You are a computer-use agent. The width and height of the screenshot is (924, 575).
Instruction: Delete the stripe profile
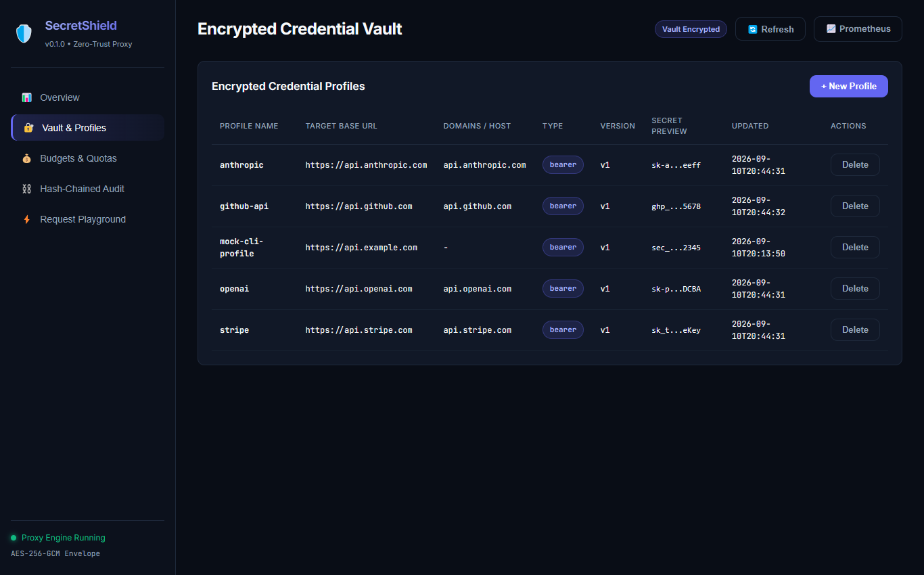855,330
